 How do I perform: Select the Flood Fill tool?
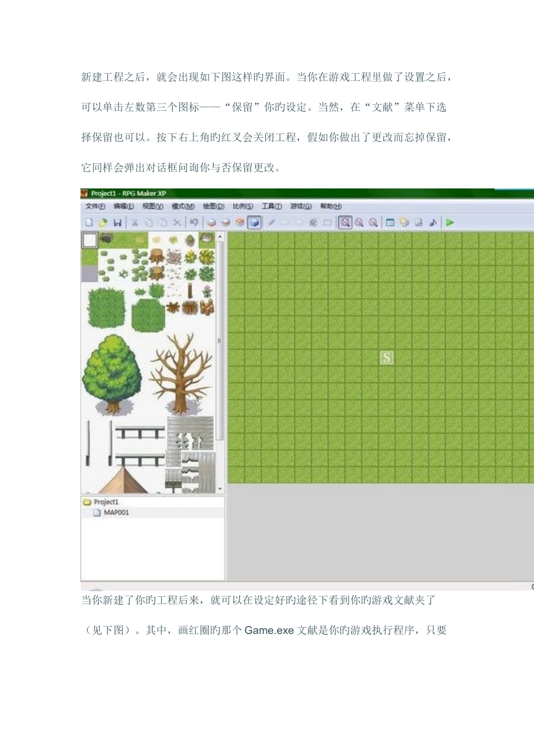pyautogui.click(x=313, y=223)
